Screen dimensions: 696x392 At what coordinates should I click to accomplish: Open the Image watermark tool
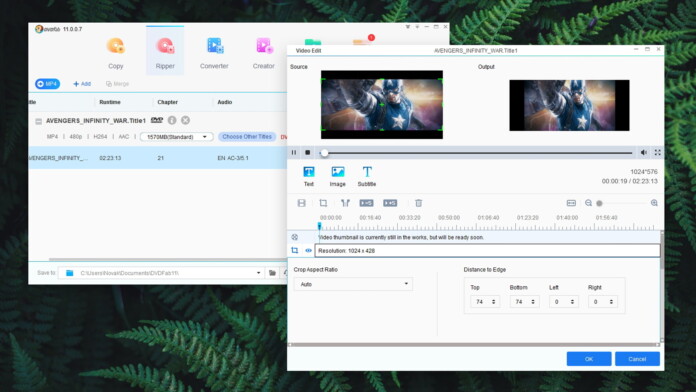[x=337, y=176]
